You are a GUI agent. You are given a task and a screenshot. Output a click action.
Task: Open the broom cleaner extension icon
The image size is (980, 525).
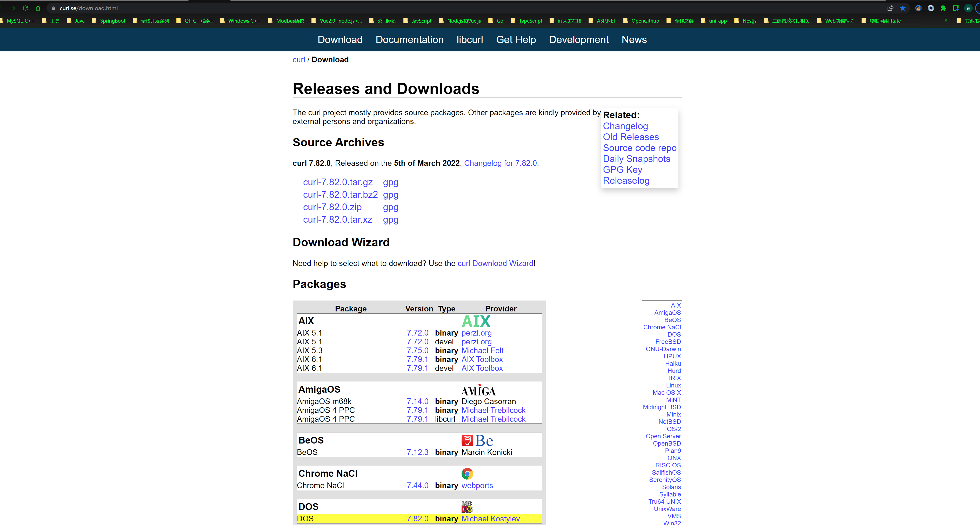click(918, 8)
